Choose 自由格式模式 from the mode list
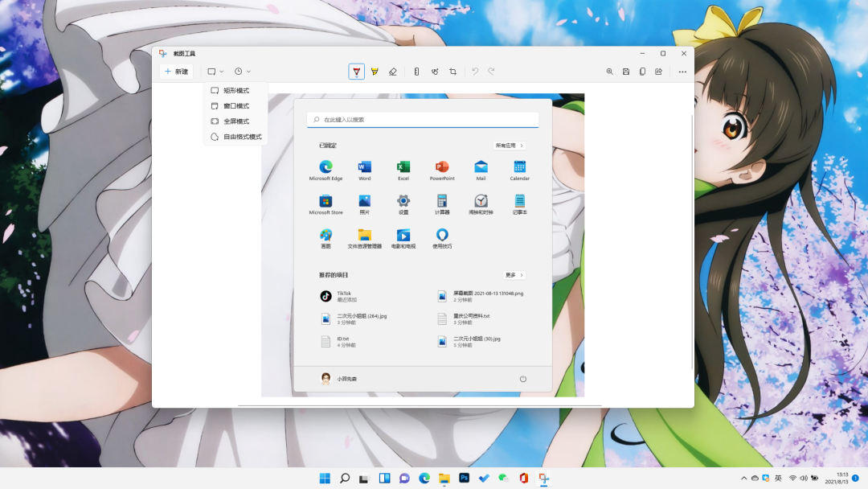This screenshot has height=489, width=868. pos(241,137)
